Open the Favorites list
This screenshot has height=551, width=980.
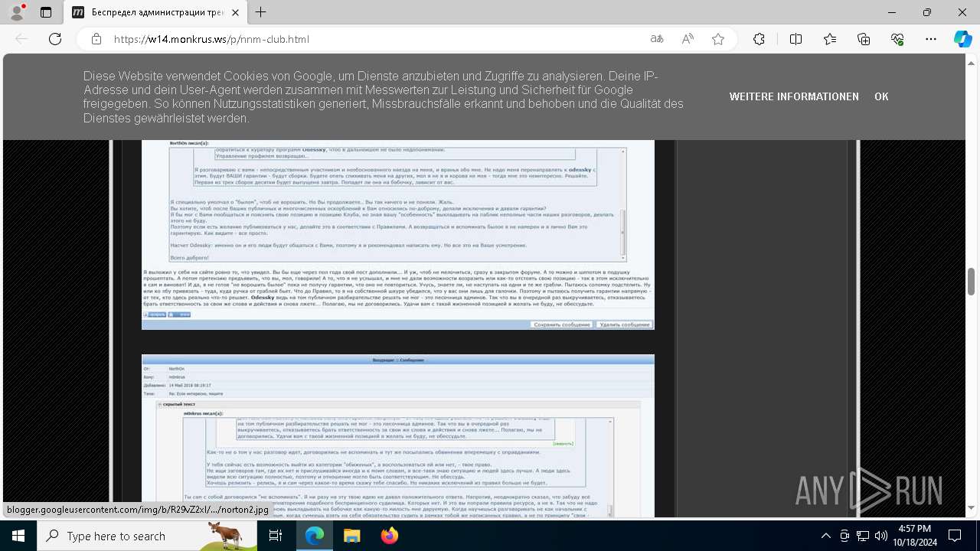tap(830, 39)
